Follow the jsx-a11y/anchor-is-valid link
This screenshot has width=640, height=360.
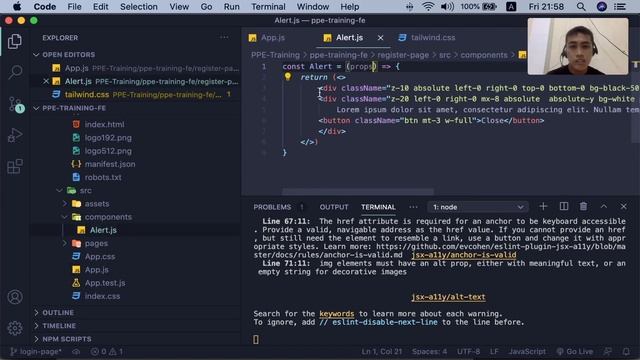464,255
